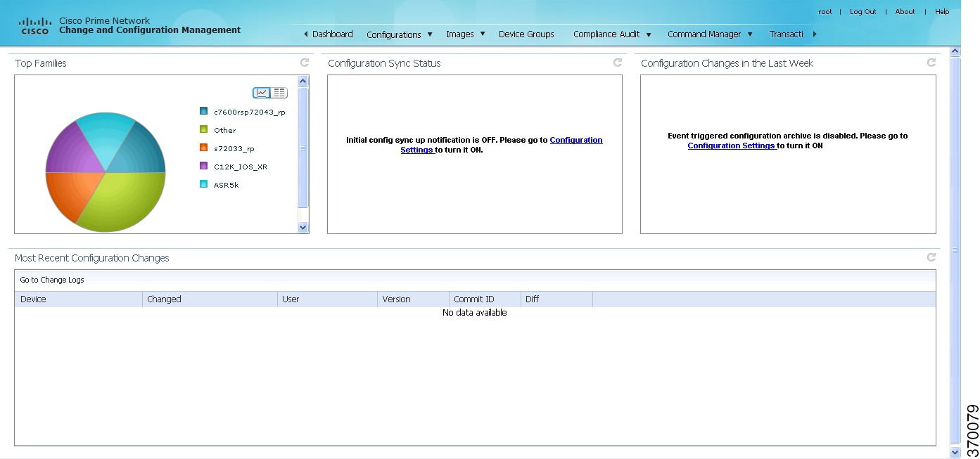
Task: Open the Compliance Audit dropdown
Action: (612, 34)
